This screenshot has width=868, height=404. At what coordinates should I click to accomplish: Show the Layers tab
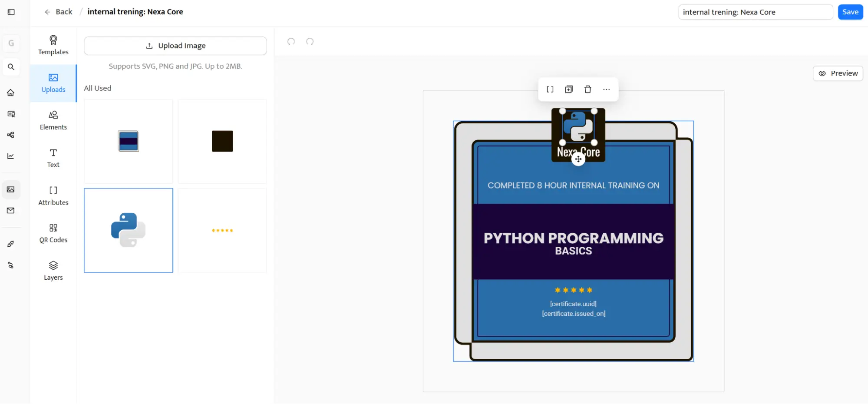point(53,271)
